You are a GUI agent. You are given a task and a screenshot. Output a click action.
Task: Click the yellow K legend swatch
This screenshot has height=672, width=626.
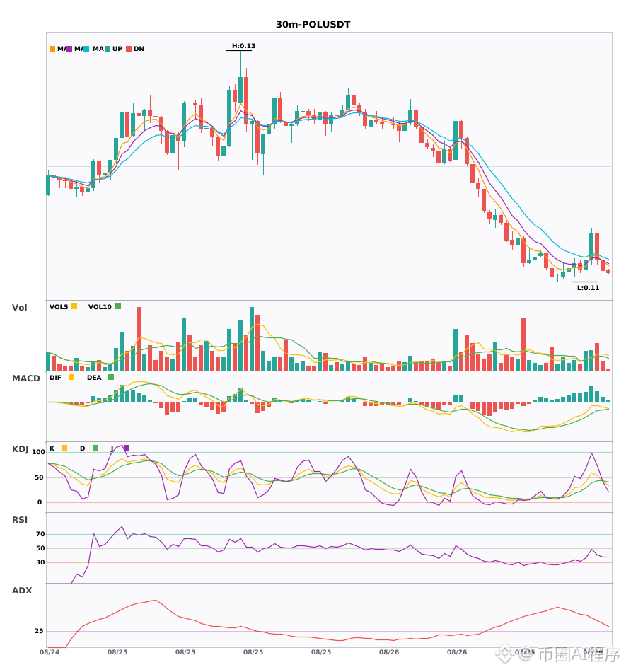pyautogui.click(x=64, y=448)
